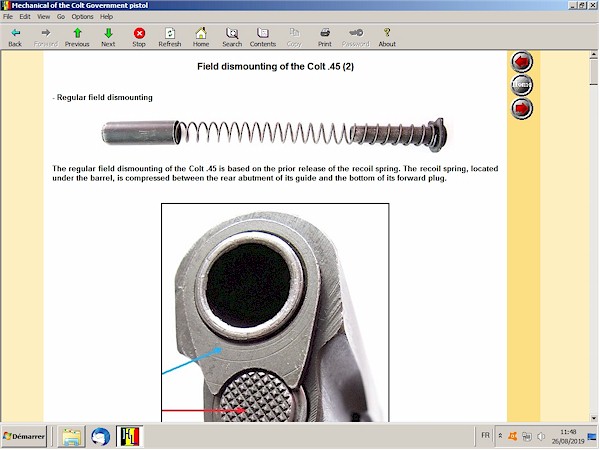This screenshot has height=450, width=600.
Task: Open the Options menu
Action: [82, 16]
